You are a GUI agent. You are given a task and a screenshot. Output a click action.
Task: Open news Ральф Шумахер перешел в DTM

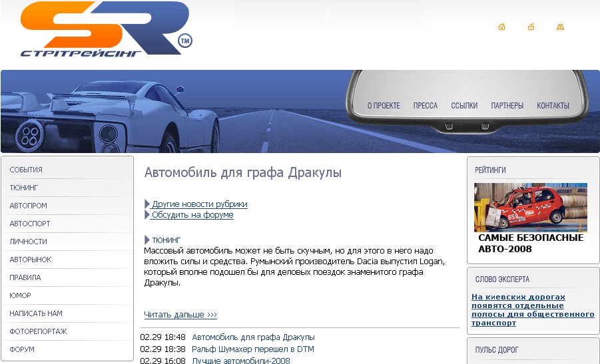[252, 349]
